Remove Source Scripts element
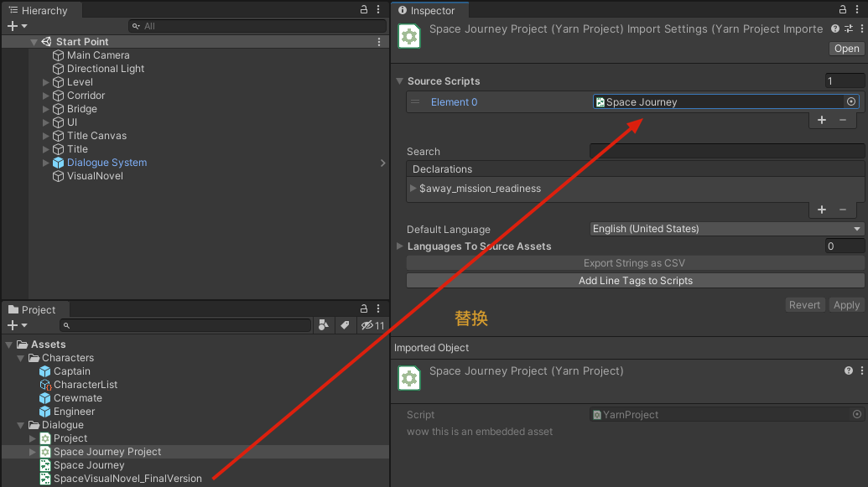 [x=843, y=120]
